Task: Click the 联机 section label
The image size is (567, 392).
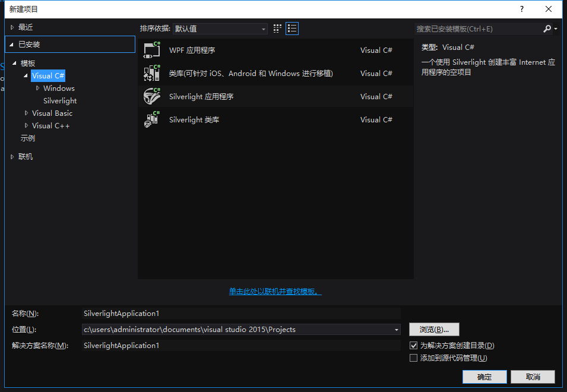Action: tap(26, 157)
